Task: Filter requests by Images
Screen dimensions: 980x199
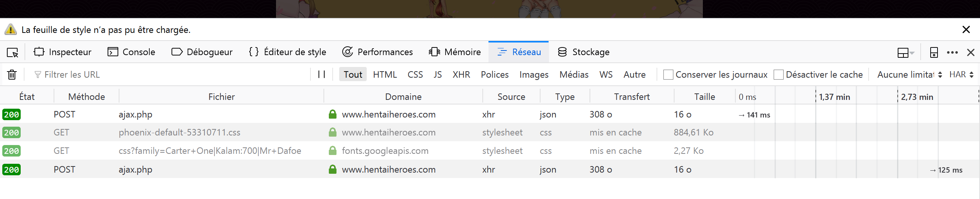Action: point(534,75)
